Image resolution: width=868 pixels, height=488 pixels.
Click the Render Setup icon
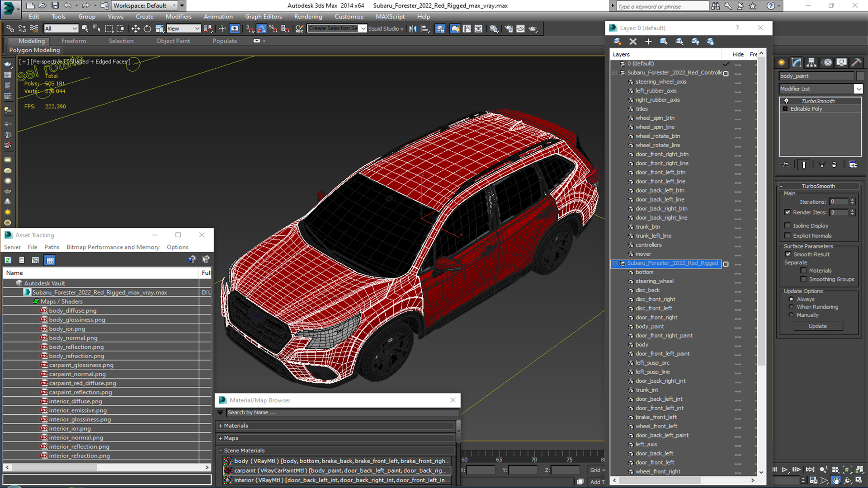pos(509,28)
